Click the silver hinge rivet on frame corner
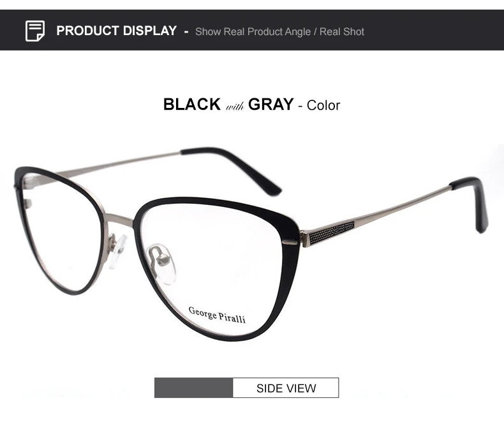 [290, 241]
